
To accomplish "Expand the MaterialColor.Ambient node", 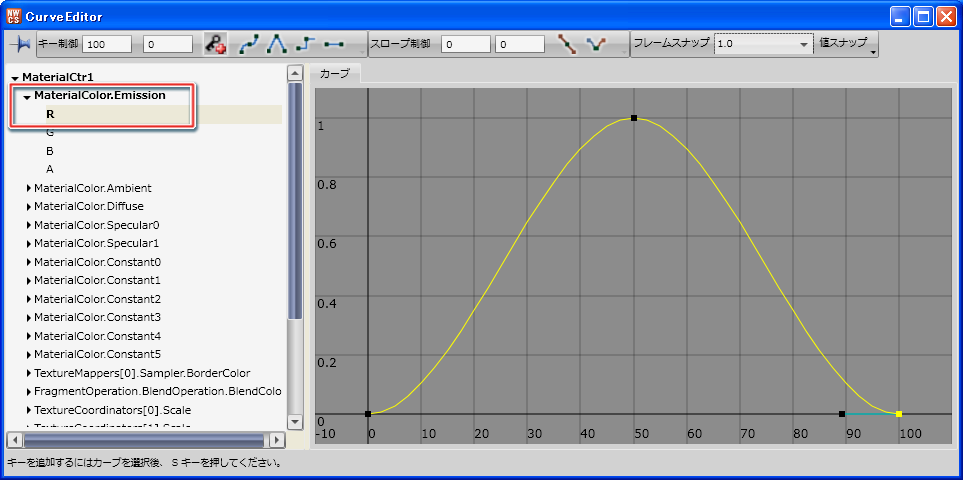I will tap(27, 188).
